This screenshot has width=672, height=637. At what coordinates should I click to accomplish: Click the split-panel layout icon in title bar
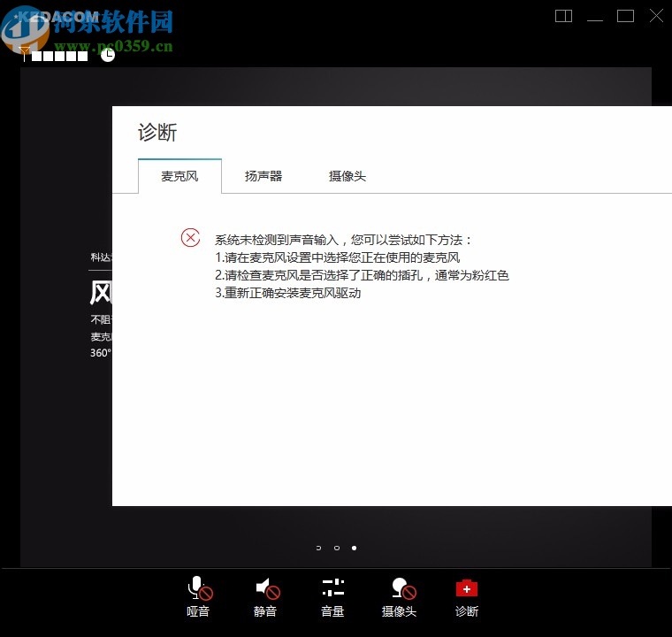[x=563, y=16]
